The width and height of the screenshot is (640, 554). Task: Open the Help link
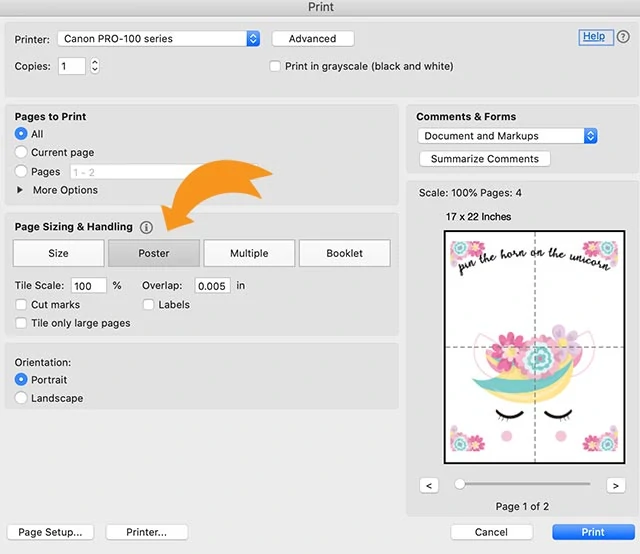pos(594,37)
